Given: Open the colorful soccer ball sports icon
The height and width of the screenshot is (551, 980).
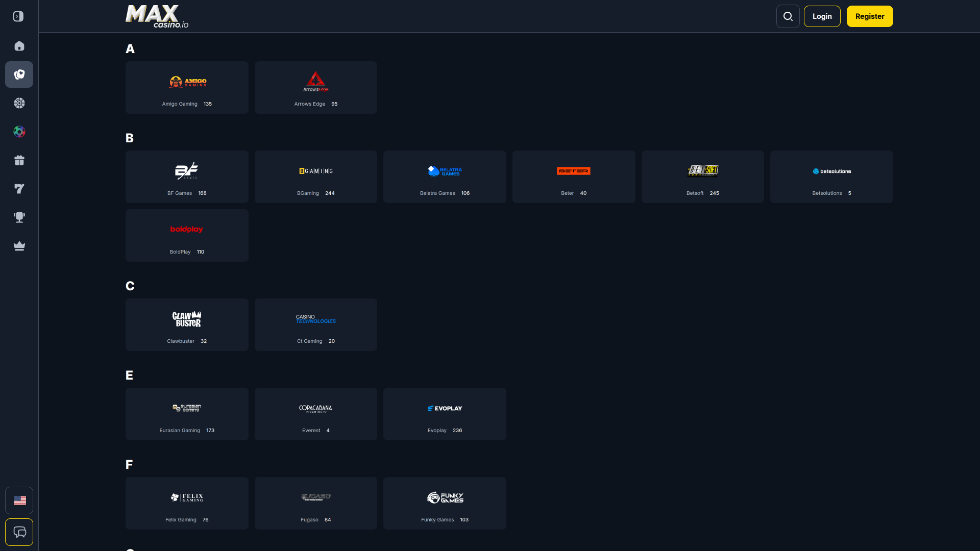Looking at the screenshot, I should point(19,132).
